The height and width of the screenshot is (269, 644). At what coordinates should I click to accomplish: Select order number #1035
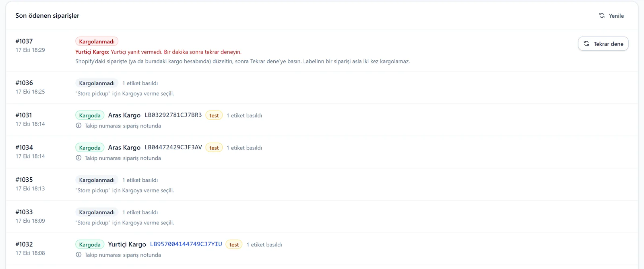[24, 180]
